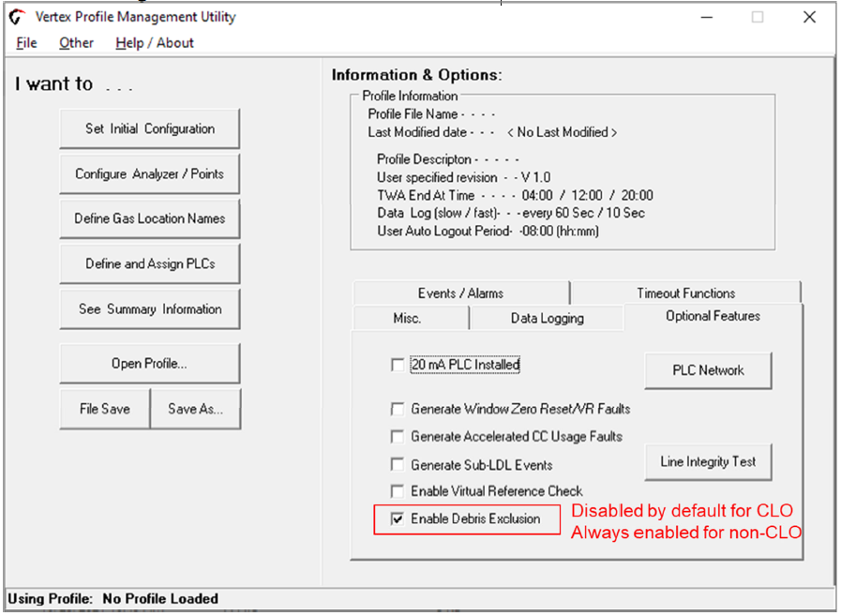This screenshot has height=616, width=841.
Task: Switch to the Data Logging tab
Action: 548,318
